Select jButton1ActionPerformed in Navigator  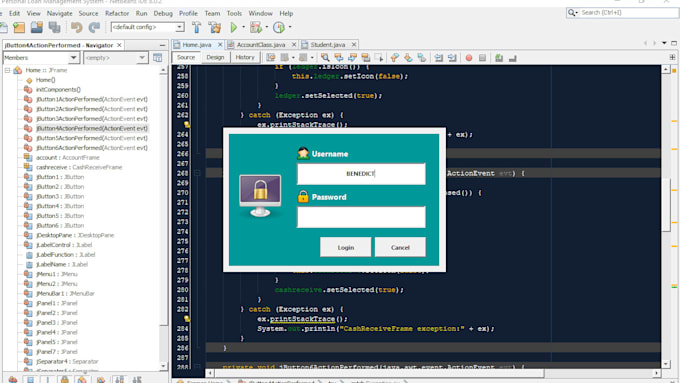pos(92,99)
